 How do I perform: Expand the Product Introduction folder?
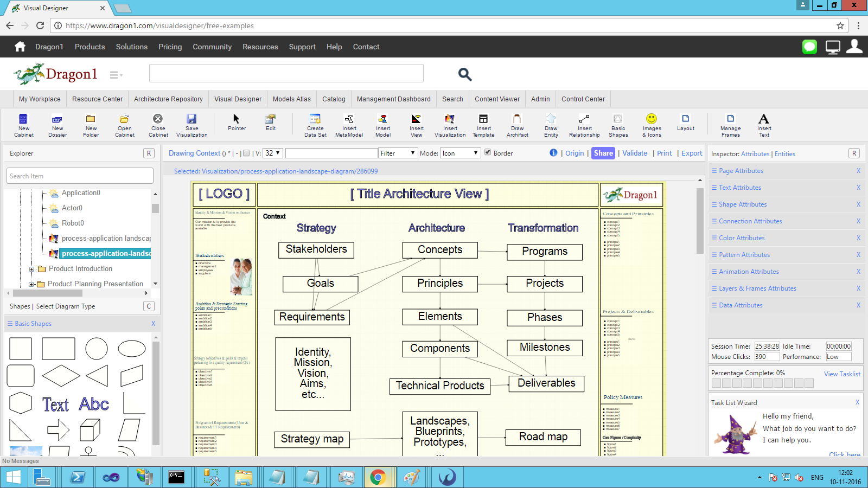point(32,269)
